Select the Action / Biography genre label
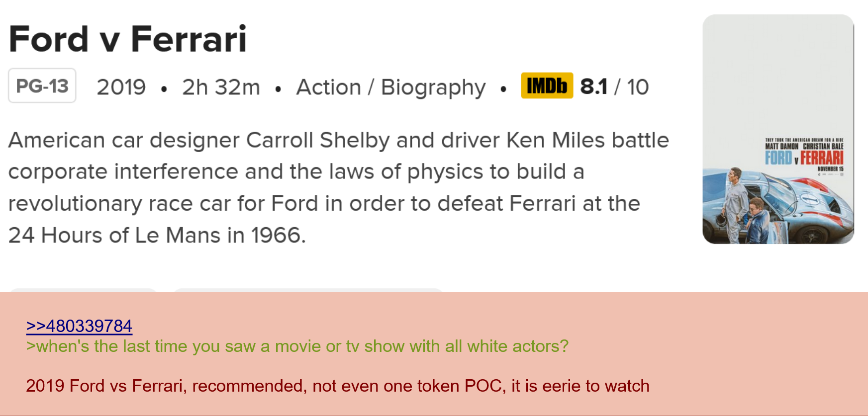The image size is (868, 416). (390, 87)
